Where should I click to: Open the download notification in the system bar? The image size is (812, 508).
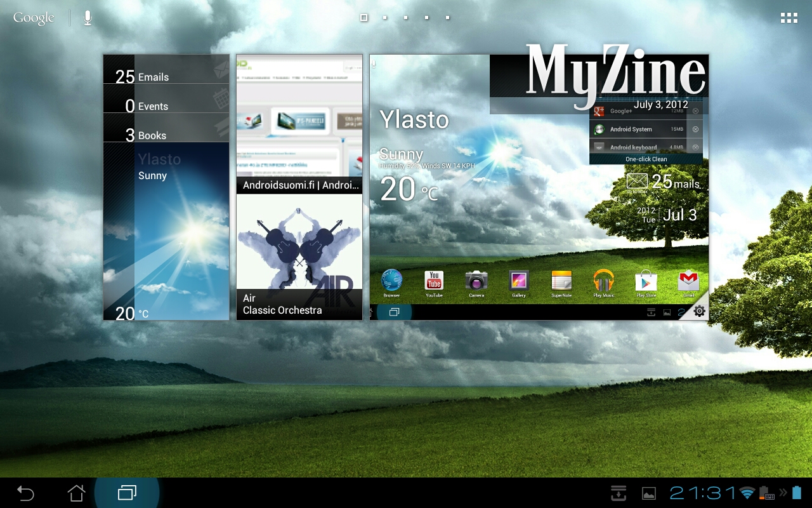click(619, 493)
